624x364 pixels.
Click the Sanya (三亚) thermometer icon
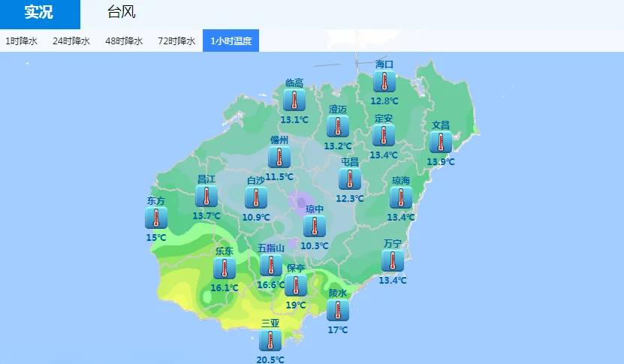[x=270, y=340]
